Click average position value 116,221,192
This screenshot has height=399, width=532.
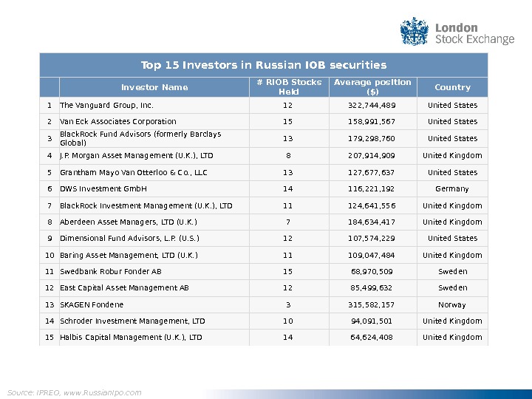tap(372, 188)
